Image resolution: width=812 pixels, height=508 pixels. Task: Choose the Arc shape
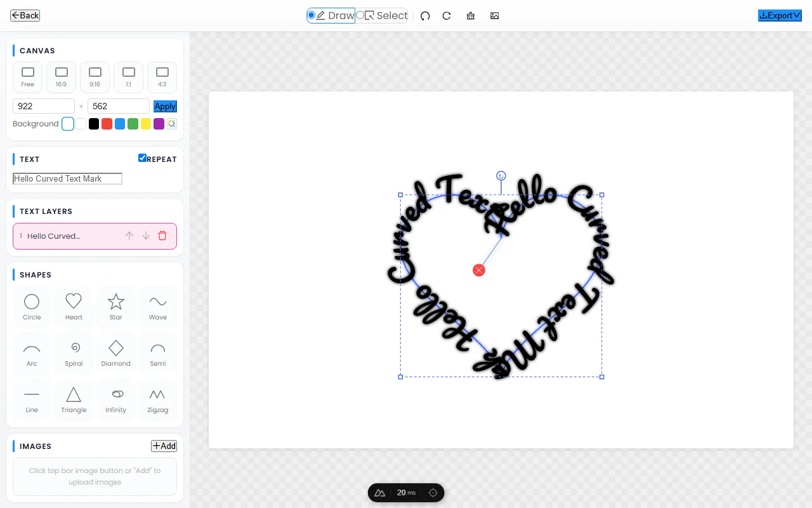click(32, 353)
